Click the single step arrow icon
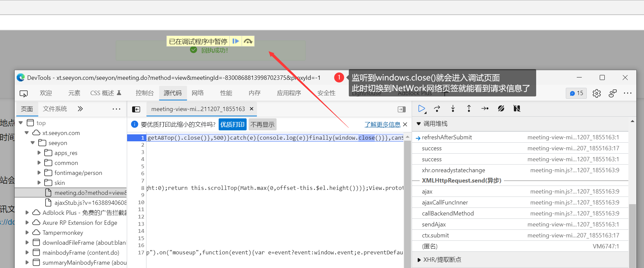 click(485, 109)
